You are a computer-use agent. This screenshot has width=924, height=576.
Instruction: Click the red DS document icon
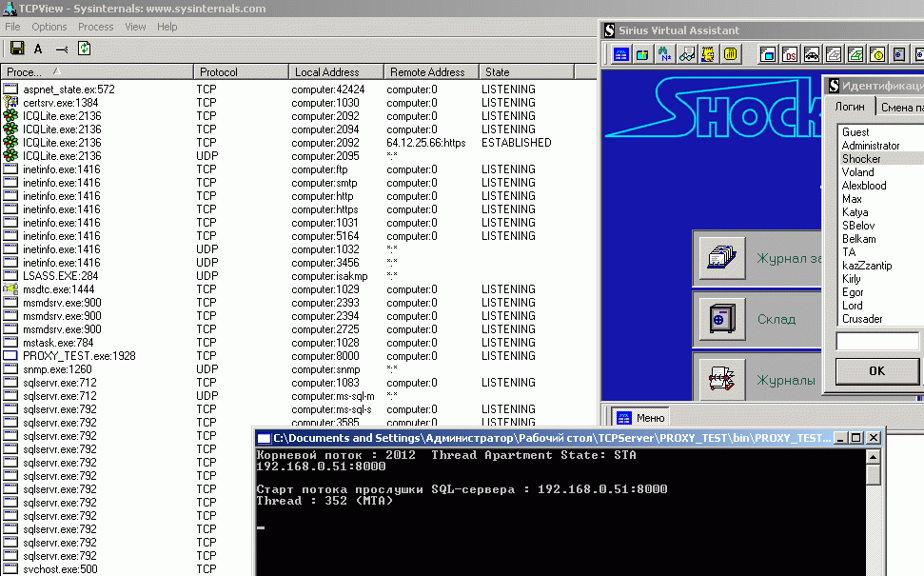tap(790, 55)
